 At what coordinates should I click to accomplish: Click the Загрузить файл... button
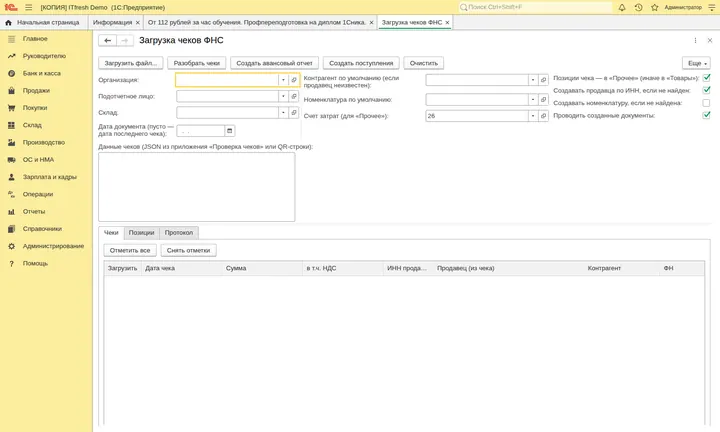tap(131, 63)
